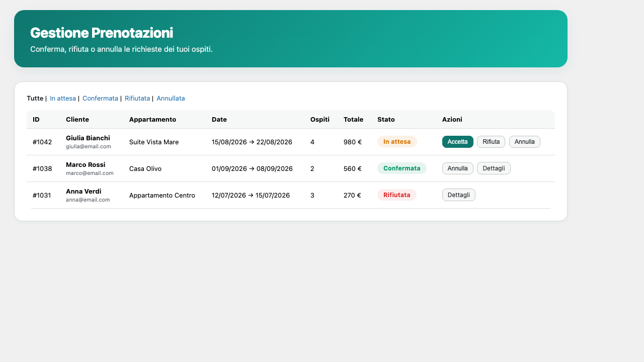The image size is (644, 362).
Task: Show only Rifiutata bookings
Action: [x=137, y=99]
